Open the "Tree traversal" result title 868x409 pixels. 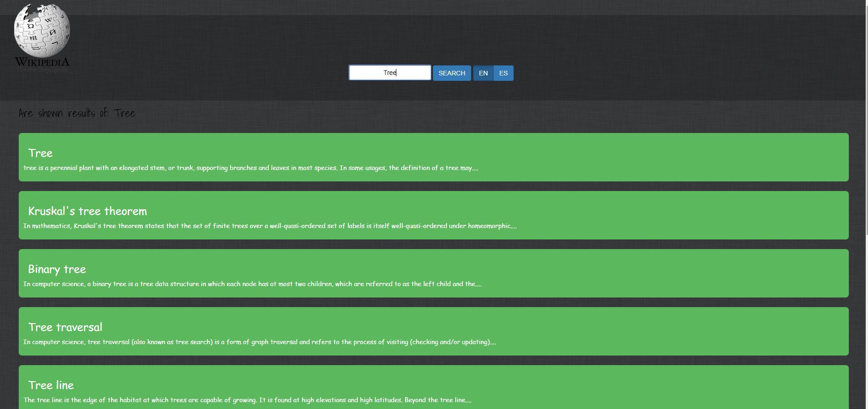pyautogui.click(x=65, y=327)
